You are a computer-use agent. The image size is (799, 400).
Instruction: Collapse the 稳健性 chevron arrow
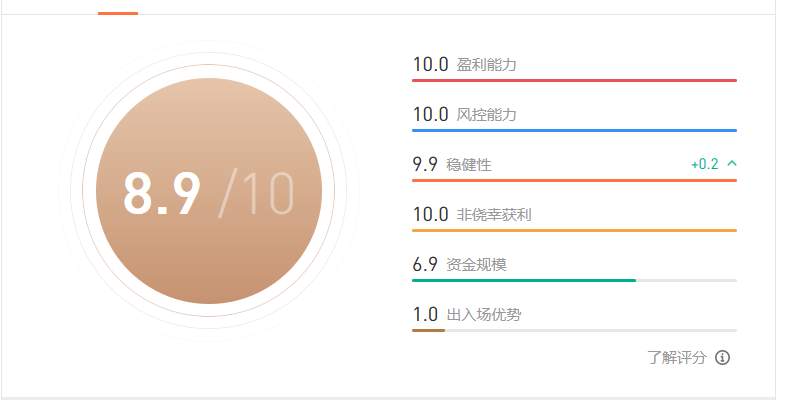pyautogui.click(x=732, y=164)
